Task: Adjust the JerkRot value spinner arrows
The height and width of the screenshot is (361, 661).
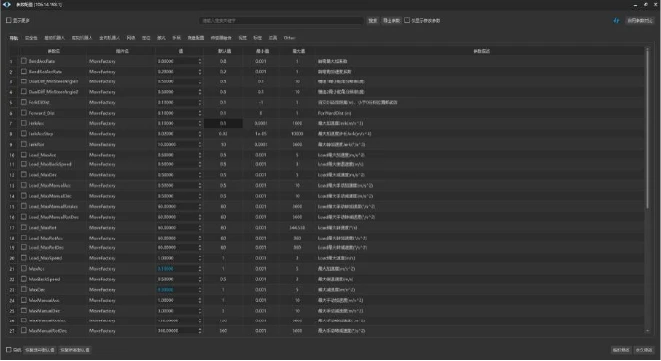Action: (200, 144)
